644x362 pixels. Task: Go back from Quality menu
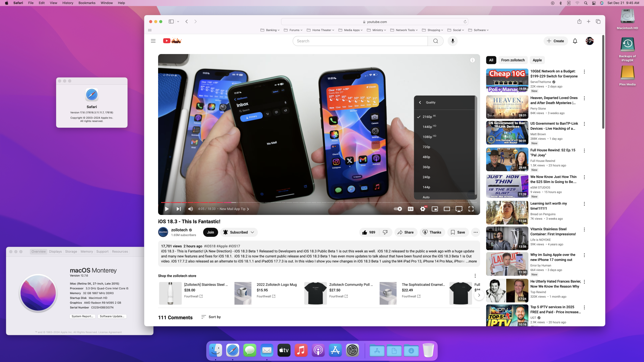point(420,102)
